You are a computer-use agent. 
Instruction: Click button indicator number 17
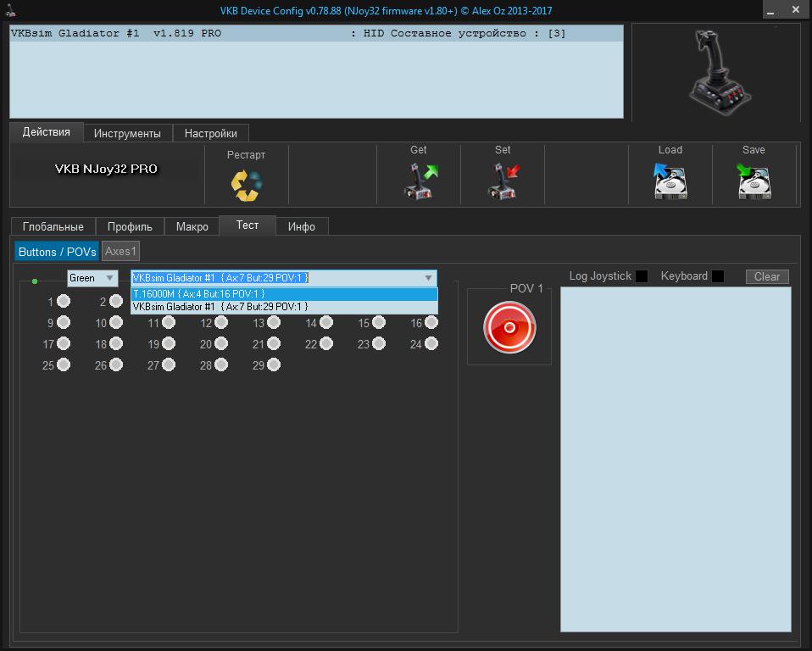pos(64,343)
